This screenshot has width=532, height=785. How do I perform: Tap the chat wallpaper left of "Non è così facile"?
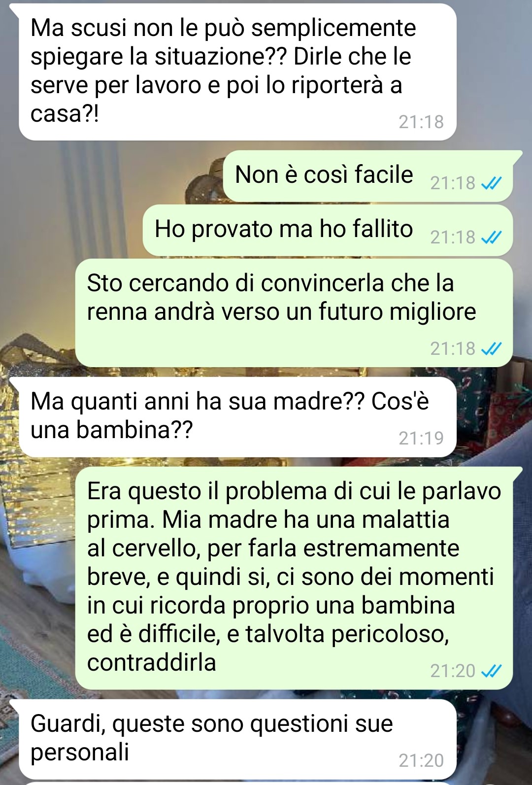pyautogui.click(x=108, y=176)
